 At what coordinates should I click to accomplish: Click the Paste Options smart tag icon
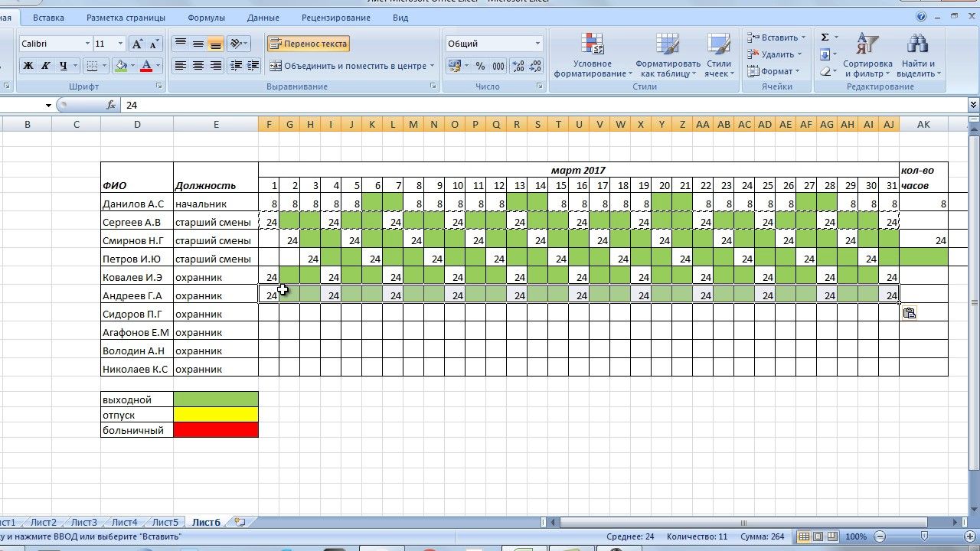[909, 313]
